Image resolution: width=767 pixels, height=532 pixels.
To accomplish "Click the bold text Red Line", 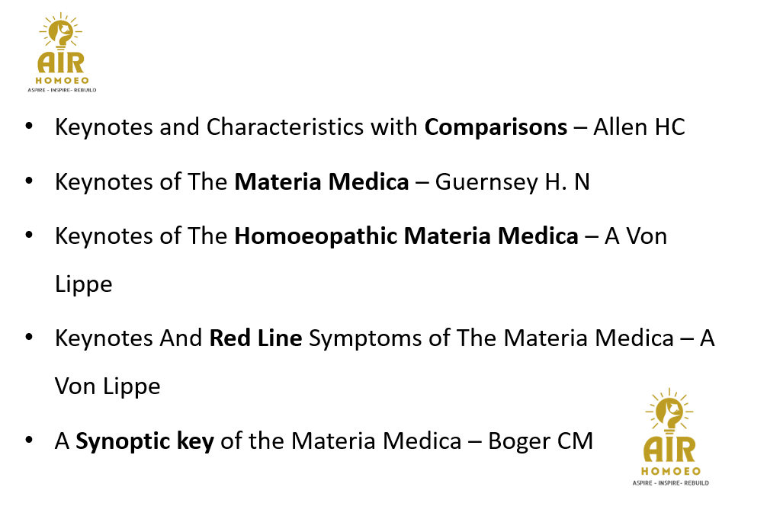I will coord(255,337).
